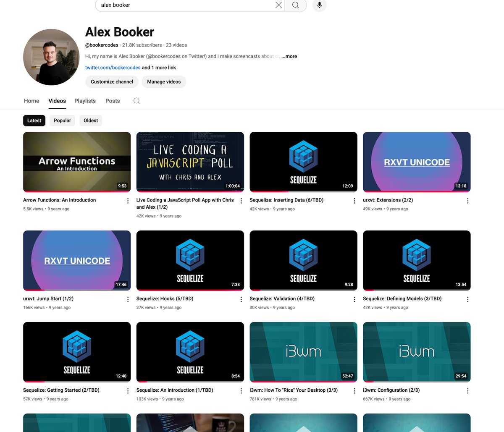Expand channel description with ...more
The image size is (504, 432).
pos(289,56)
